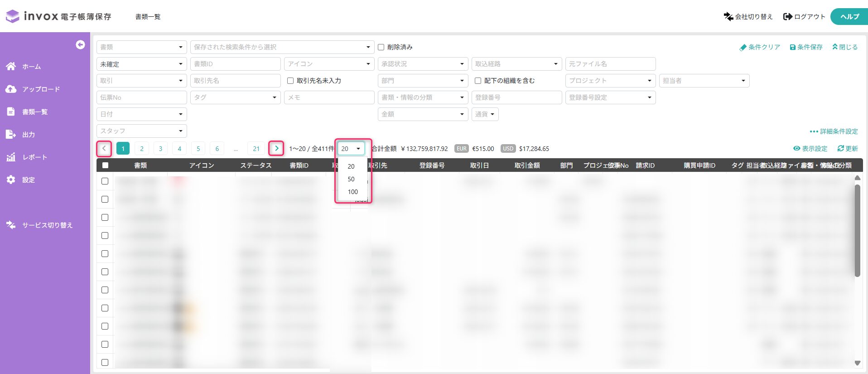The image size is (868, 374).
Task: Open 書類一覧 in the sidebar menu
Action: [x=35, y=112]
